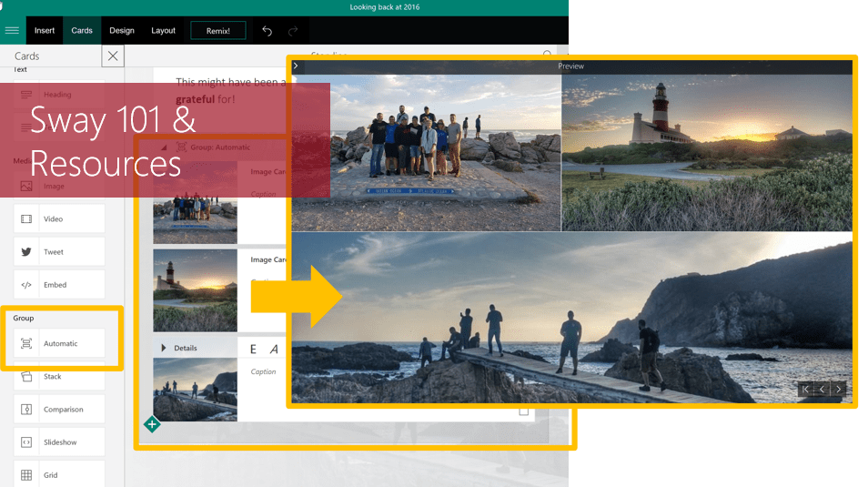Add an Embed card
Viewport: 868px width, 487px height.
59,285
